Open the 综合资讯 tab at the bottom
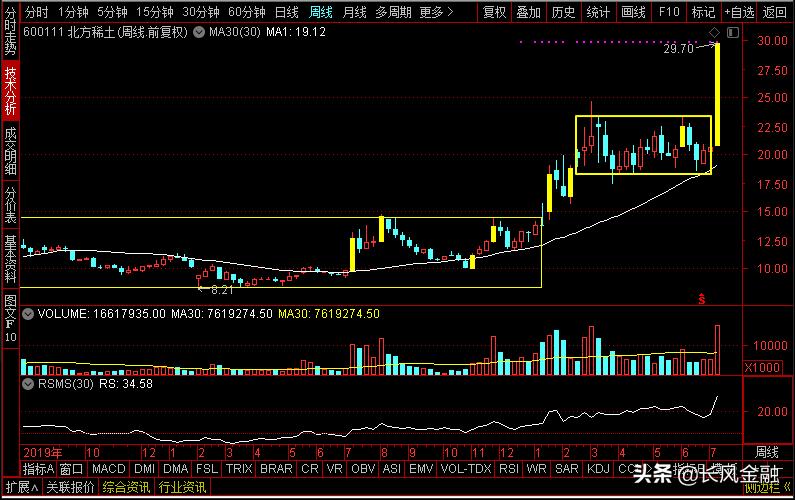Viewport: 795px width, 500px height. click(x=126, y=487)
